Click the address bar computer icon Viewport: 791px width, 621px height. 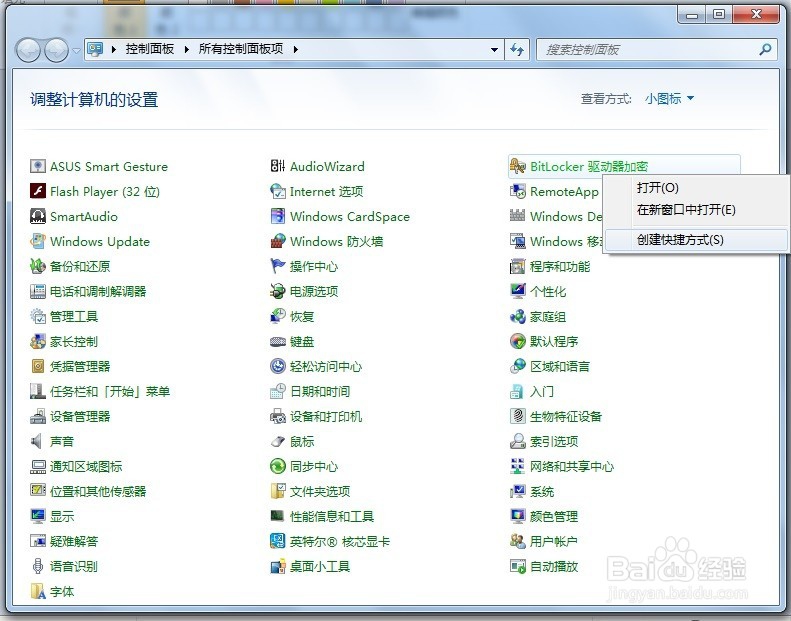point(95,49)
